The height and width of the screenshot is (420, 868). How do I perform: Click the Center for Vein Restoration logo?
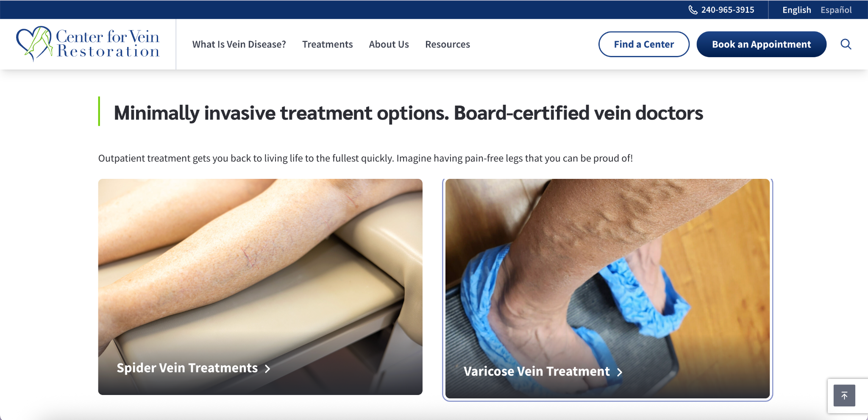pos(88,44)
